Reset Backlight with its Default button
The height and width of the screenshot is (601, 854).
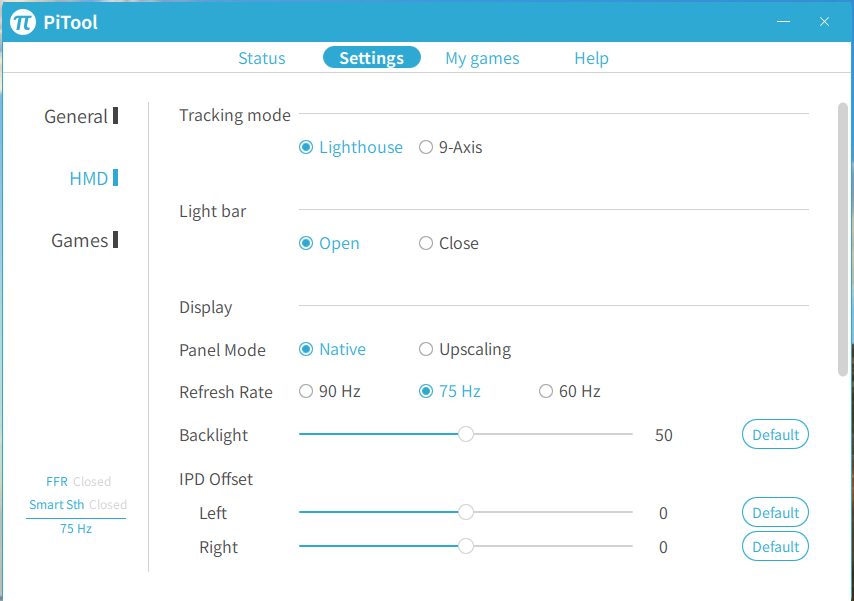775,434
